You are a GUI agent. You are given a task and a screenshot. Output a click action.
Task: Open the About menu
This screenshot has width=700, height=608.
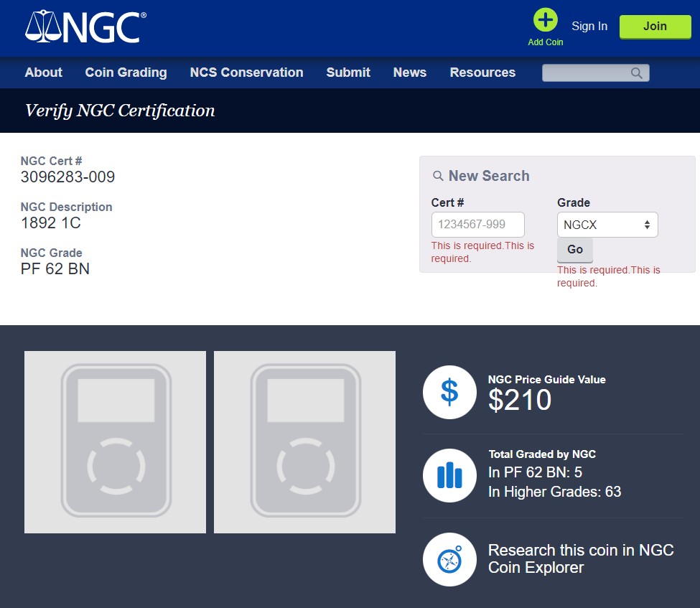click(43, 73)
